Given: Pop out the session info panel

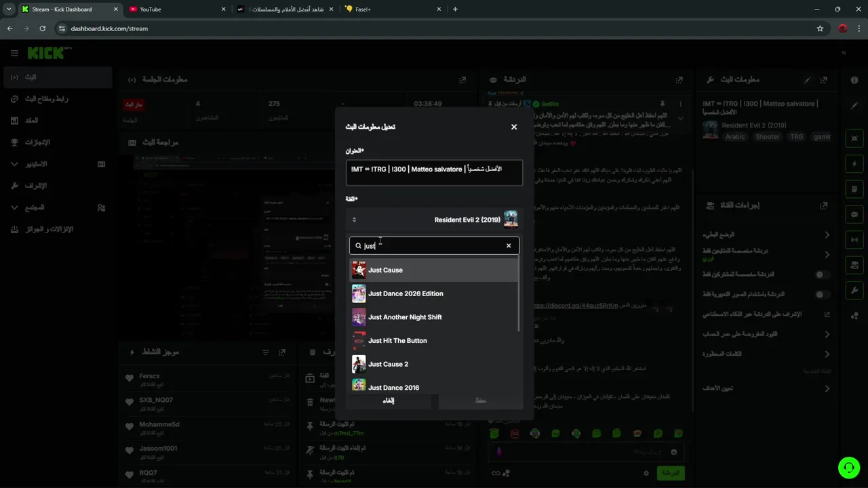Looking at the screenshot, I should point(462,80).
